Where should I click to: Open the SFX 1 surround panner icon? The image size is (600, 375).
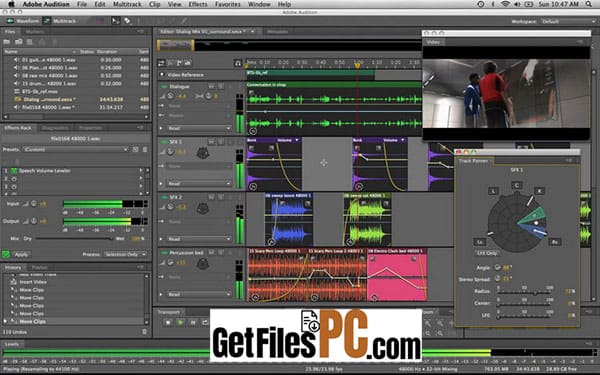(202, 153)
